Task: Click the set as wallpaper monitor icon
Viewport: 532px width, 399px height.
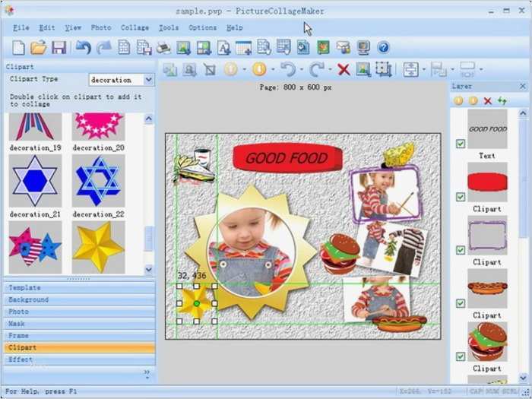Action: (363, 47)
